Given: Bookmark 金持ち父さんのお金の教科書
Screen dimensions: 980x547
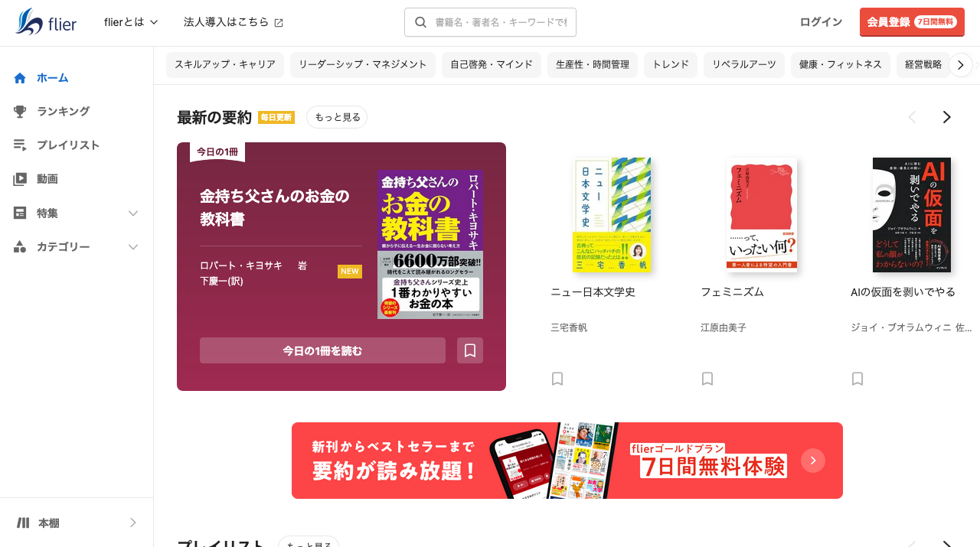Looking at the screenshot, I should click(470, 350).
